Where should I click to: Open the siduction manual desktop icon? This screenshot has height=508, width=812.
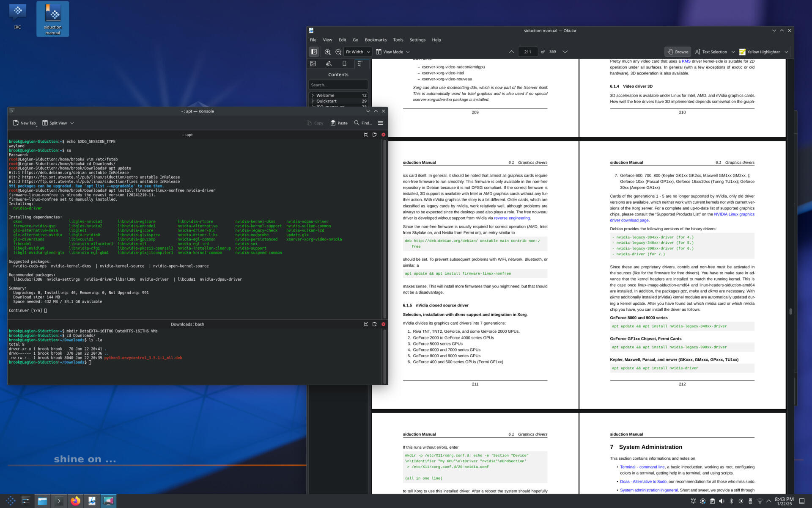52,19
